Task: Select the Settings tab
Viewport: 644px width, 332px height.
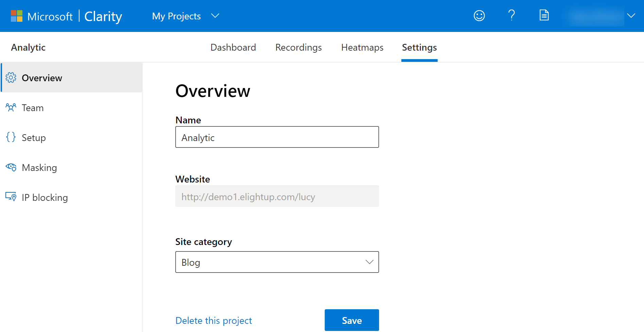Action: coord(419,47)
